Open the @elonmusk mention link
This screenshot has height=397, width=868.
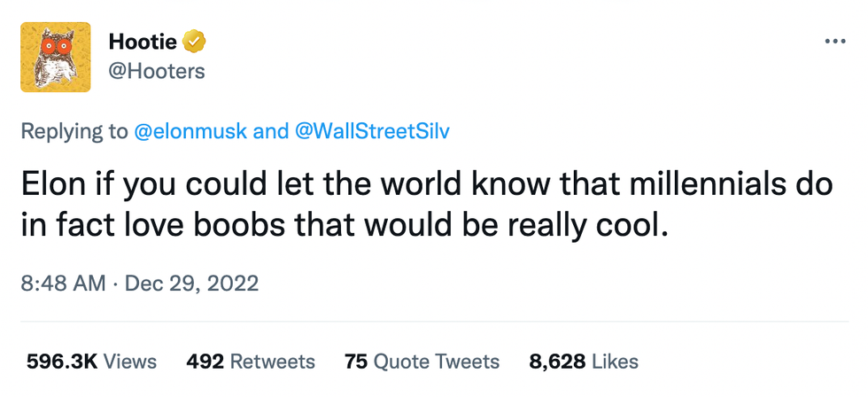coord(190,132)
